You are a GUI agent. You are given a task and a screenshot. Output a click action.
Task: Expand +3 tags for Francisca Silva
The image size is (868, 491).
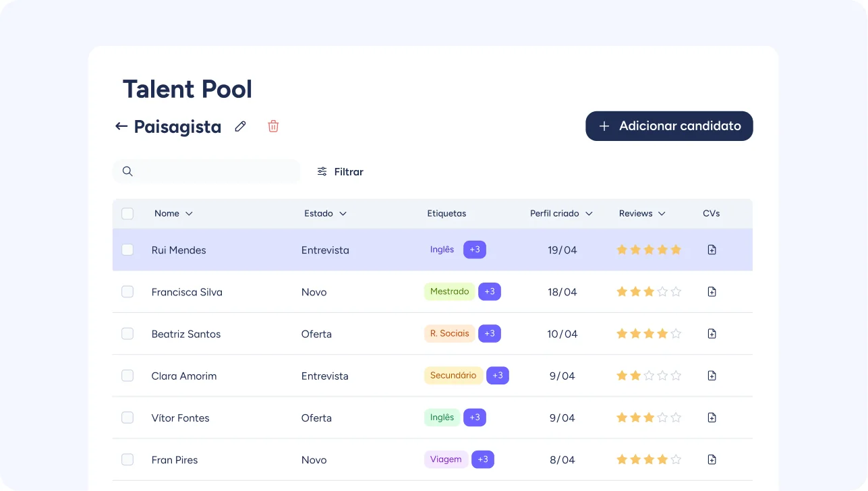490,291
